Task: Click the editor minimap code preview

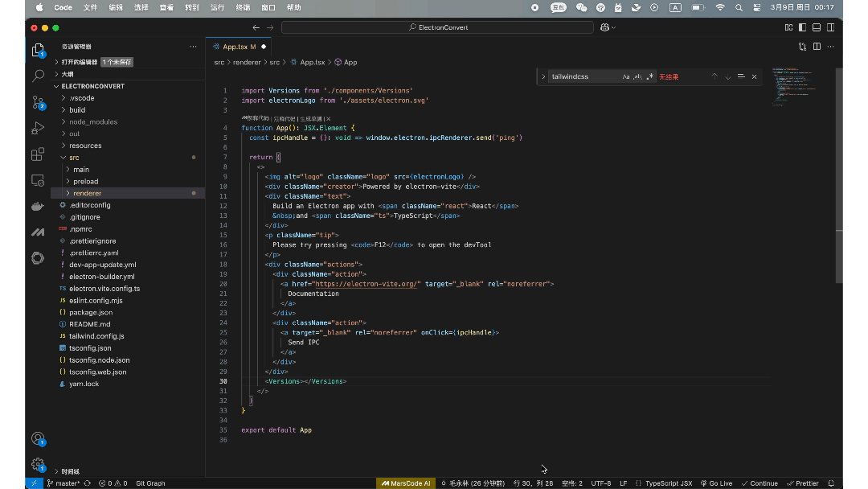Action: point(794,86)
